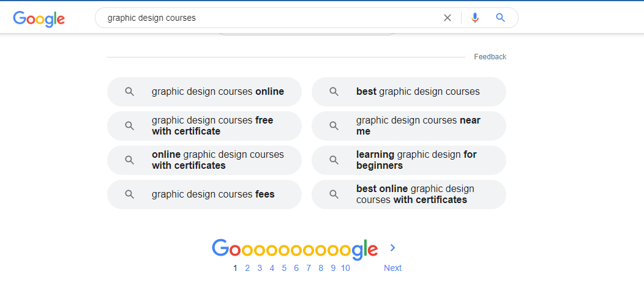Click the next page chevron arrow
Viewport: 644px width, 296px height.
(x=393, y=248)
